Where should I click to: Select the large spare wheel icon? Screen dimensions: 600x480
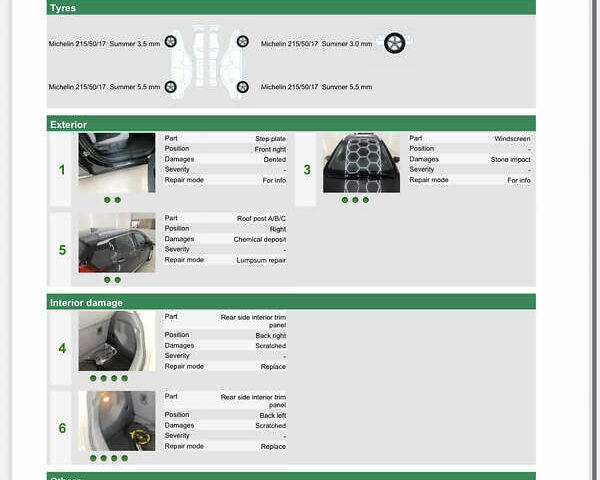(395, 43)
